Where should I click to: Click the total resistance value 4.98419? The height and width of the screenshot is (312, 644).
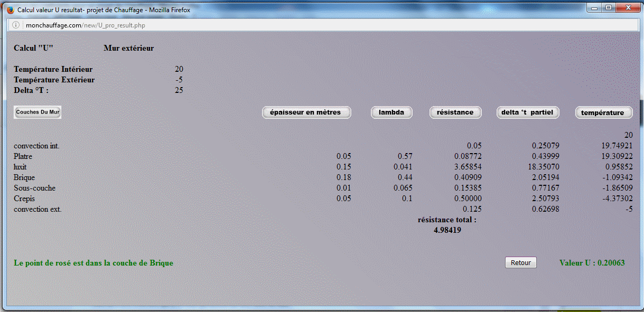pyautogui.click(x=447, y=230)
